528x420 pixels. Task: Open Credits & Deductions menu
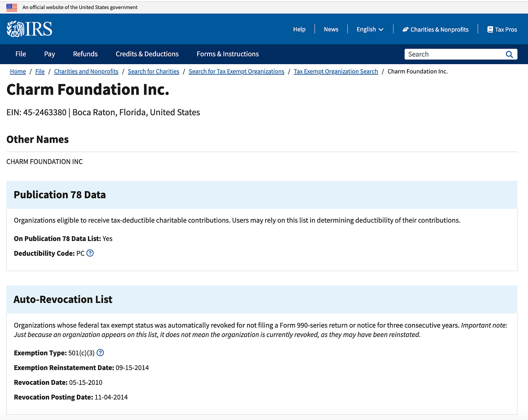pyautogui.click(x=147, y=54)
